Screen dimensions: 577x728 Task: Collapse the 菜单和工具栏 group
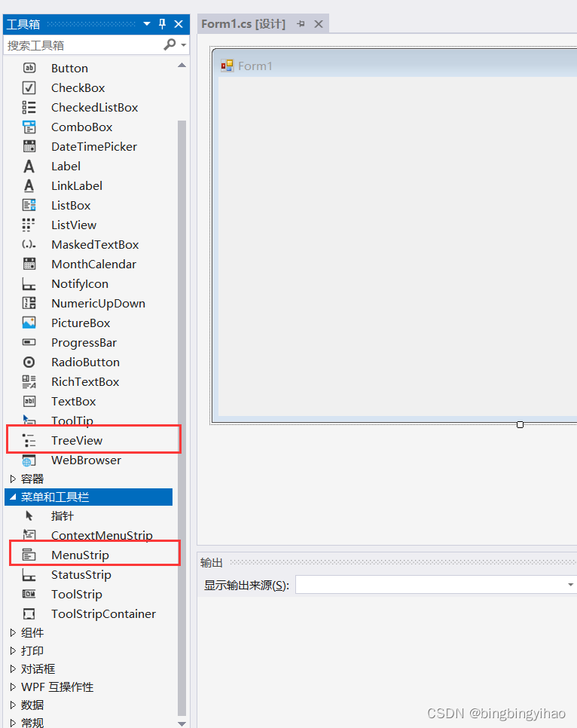[x=13, y=497]
